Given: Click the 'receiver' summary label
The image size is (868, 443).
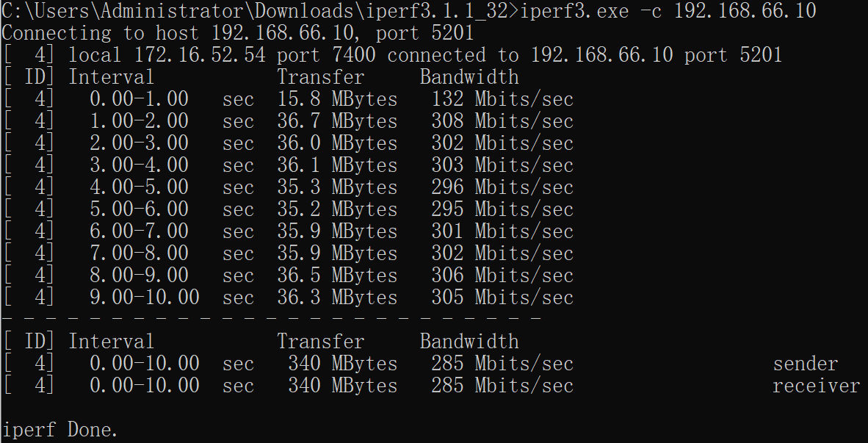Looking at the screenshot, I should tap(817, 386).
